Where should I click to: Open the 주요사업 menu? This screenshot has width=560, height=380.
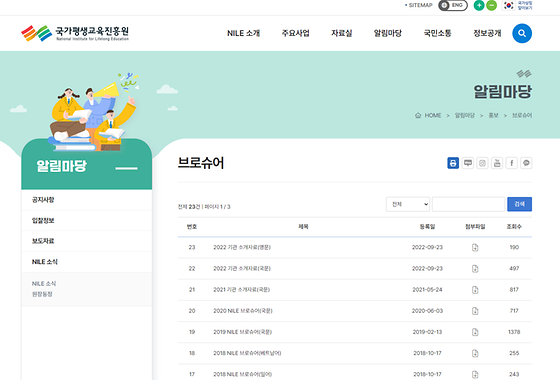[295, 33]
